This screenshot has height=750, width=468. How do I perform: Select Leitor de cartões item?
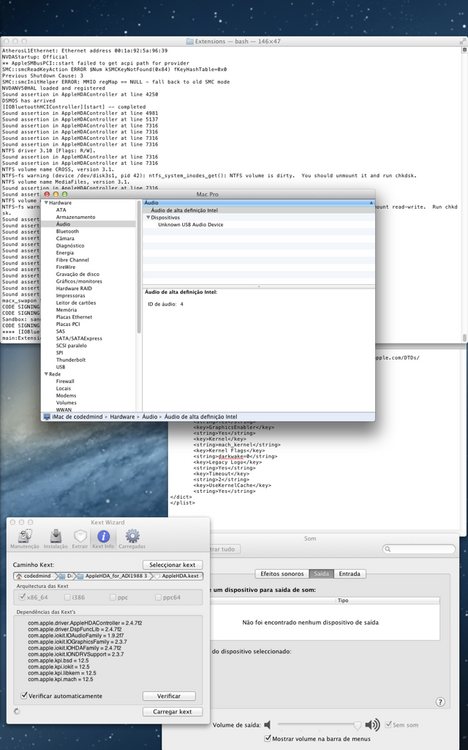click(76, 303)
